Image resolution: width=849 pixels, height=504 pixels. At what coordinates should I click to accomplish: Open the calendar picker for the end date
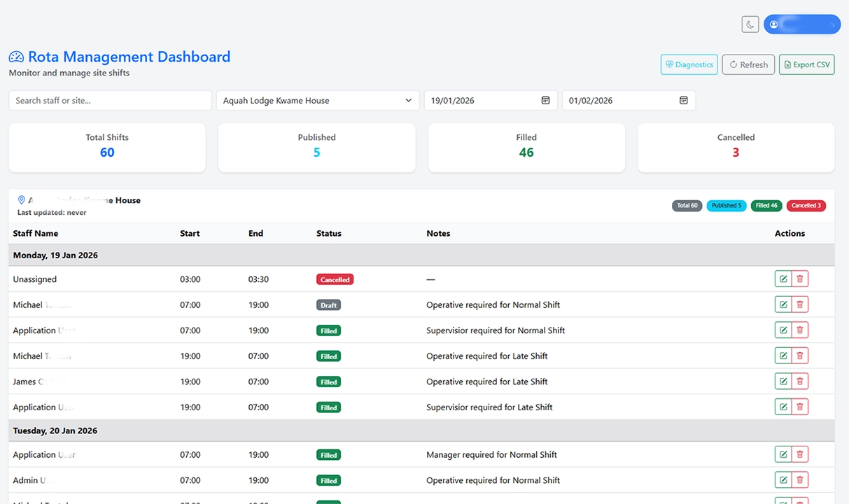683,100
